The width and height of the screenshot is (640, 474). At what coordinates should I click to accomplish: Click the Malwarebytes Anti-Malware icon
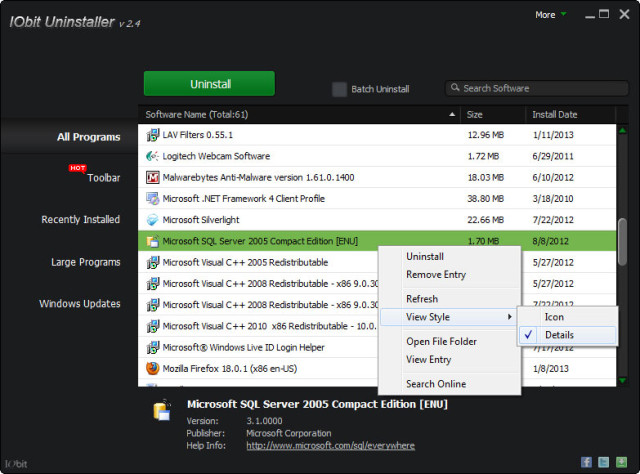(153, 178)
